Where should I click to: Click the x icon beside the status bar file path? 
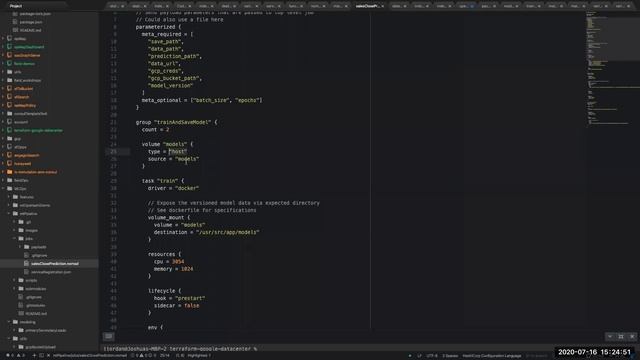(48, 356)
